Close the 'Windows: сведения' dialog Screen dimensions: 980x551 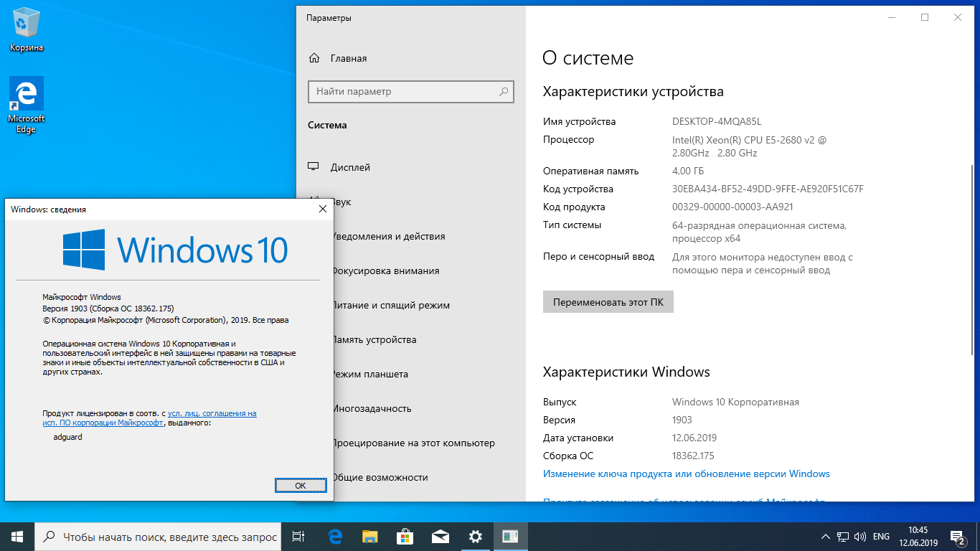pyautogui.click(x=322, y=209)
